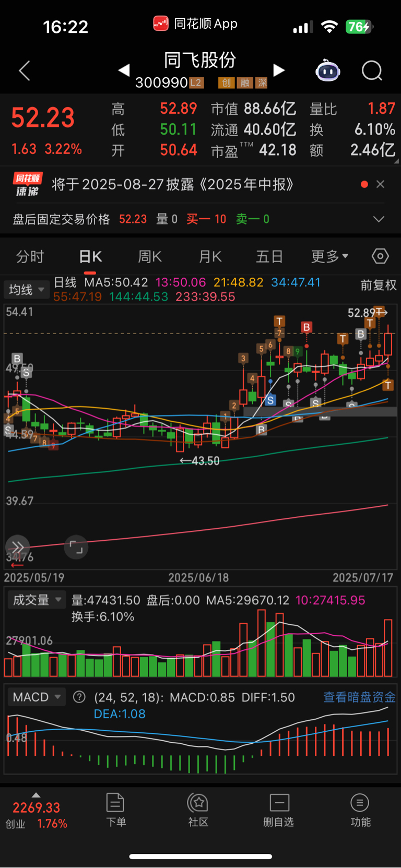401x868 pixels.
Task: Open 将于2025-08-27披露 announcement
Action: coord(173,184)
